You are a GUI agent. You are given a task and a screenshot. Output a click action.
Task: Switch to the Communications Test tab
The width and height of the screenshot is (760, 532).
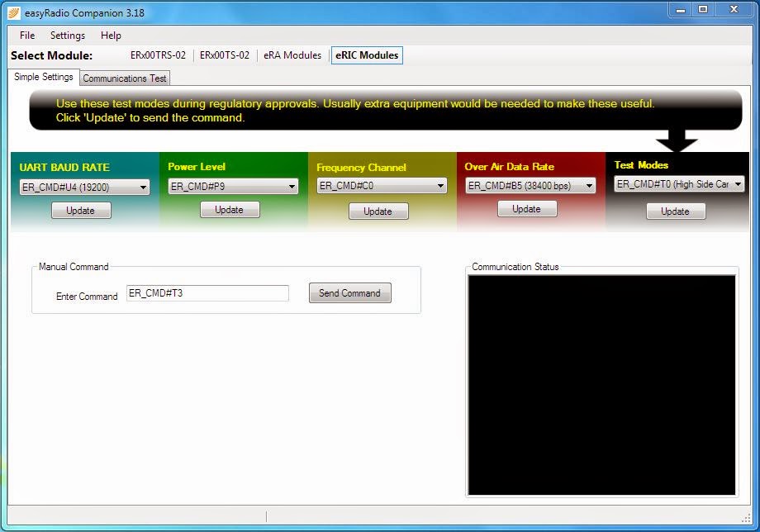(x=125, y=78)
